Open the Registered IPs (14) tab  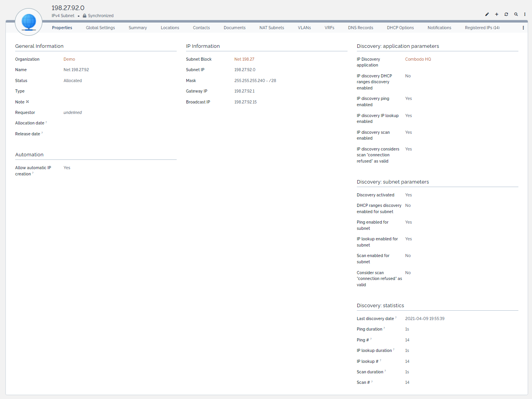tap(482, 28)
